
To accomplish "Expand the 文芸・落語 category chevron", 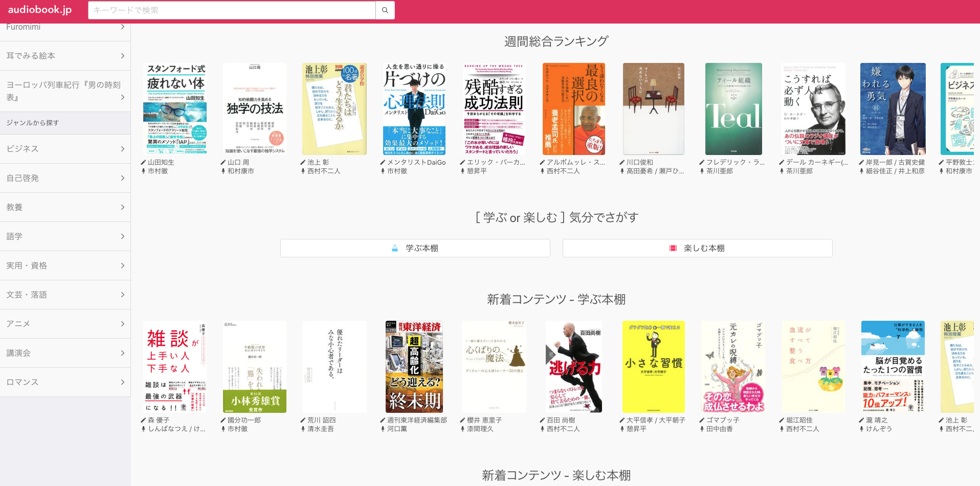I will 123,295.
